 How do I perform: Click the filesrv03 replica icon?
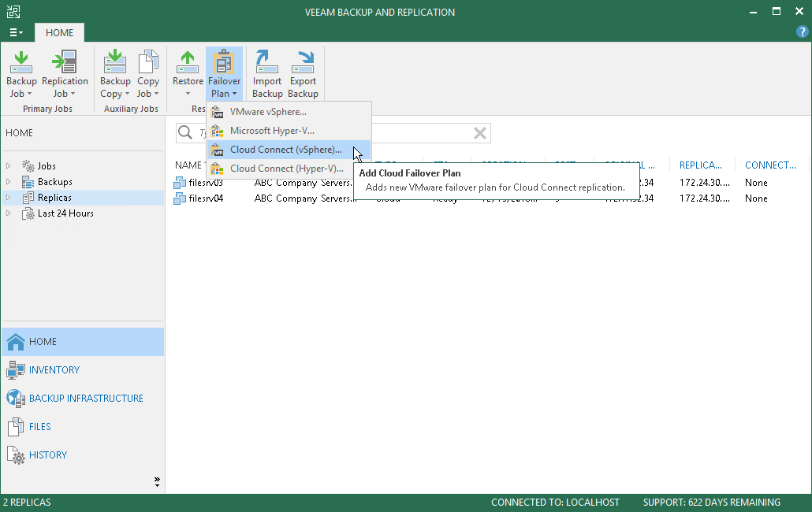coord(180,183)
